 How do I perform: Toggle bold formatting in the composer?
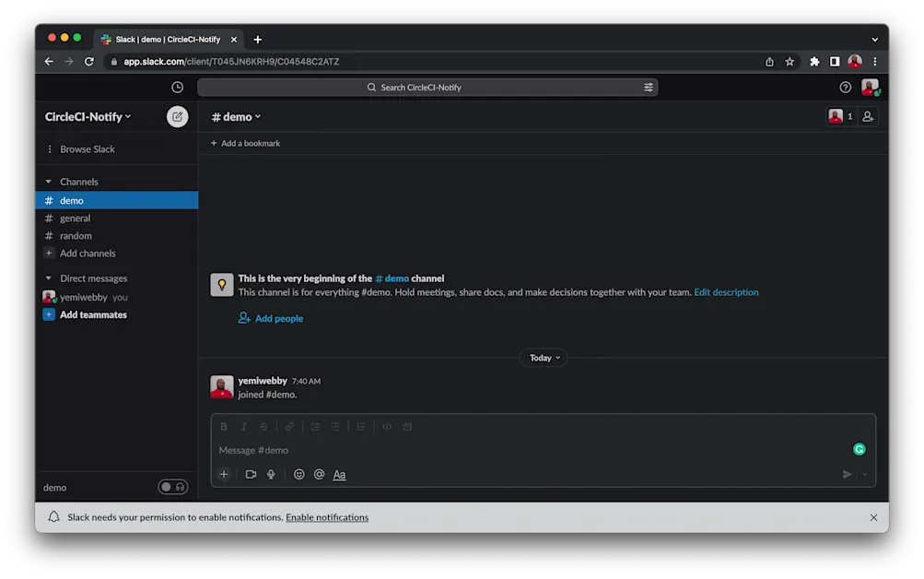pyautogui.click(x=223, y=426)
